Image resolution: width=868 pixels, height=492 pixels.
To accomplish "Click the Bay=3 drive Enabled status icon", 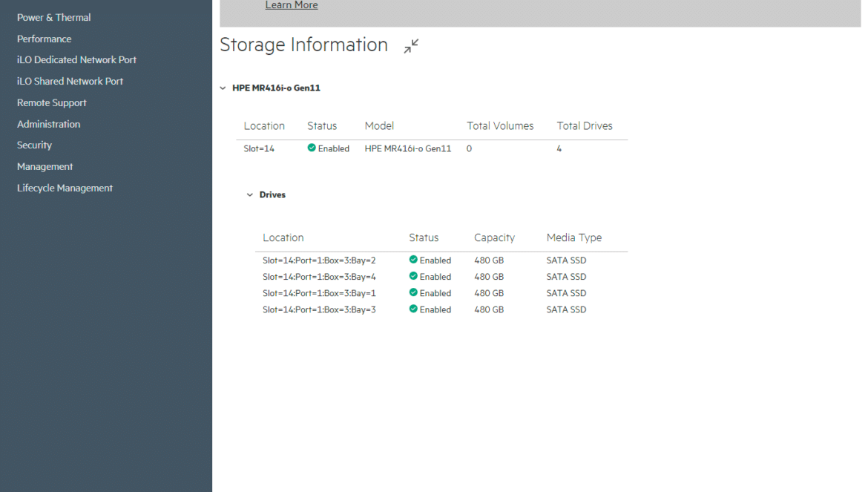I will pos(413,309).
